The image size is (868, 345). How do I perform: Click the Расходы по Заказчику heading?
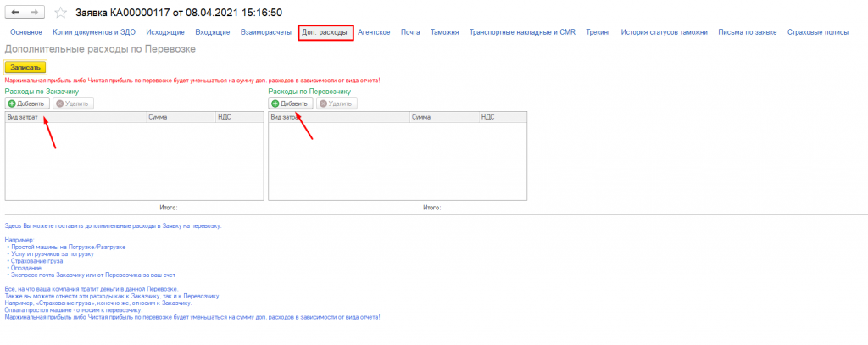pos(42,92)
